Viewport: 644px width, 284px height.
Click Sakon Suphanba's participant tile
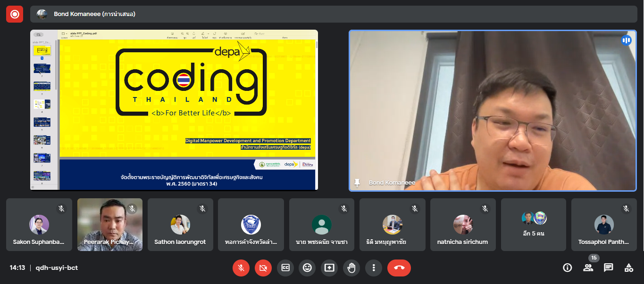(39, 225)
